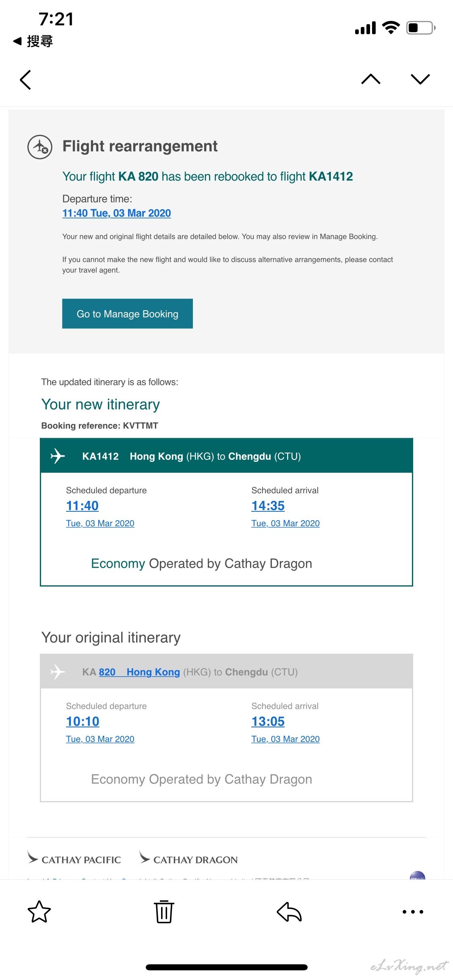Open the 11:40 Tue, 03 Mar 2020 departure link
Screen dimensions: 453x980
click(x=116, y=213)
